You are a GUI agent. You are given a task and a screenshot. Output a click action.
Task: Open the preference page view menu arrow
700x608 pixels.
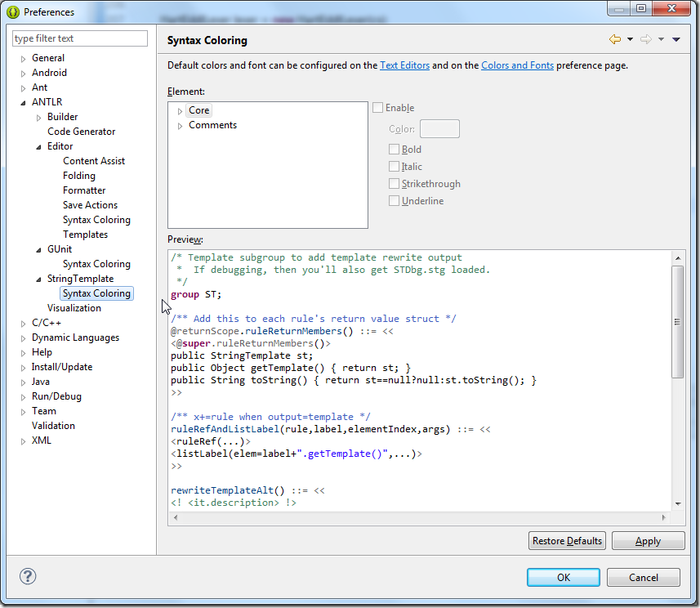coord(676,40)
